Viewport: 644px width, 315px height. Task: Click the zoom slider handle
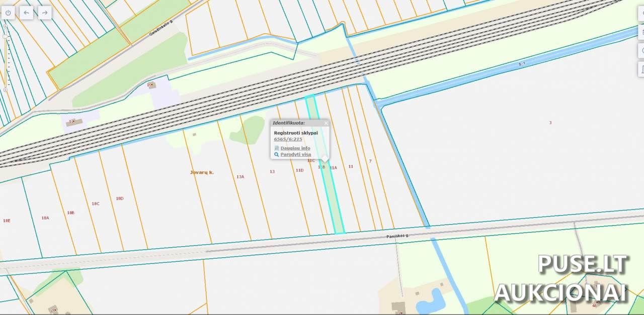click(6, 37)
